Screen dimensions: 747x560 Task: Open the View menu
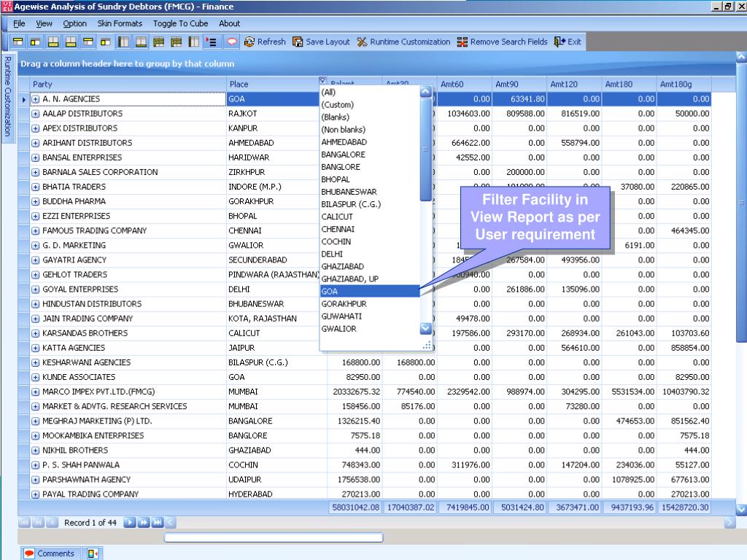(44, 23)
